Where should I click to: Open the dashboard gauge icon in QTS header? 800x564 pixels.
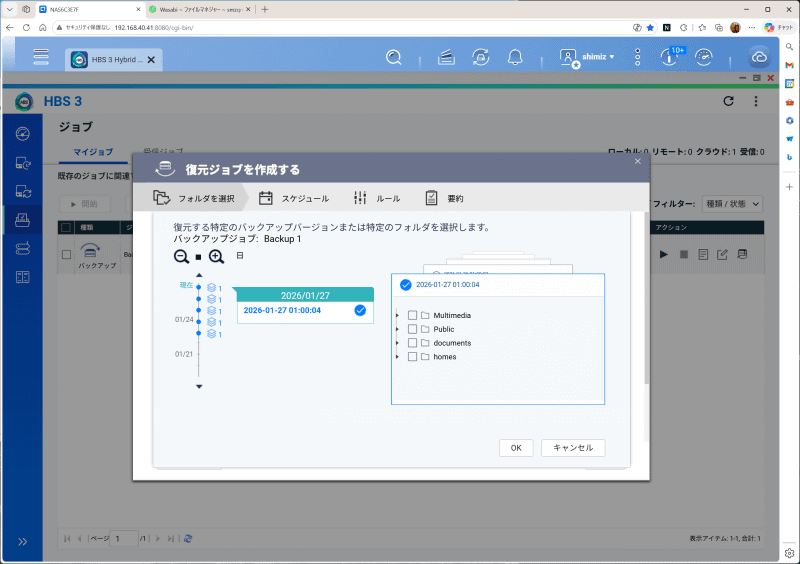coord(704,57)
